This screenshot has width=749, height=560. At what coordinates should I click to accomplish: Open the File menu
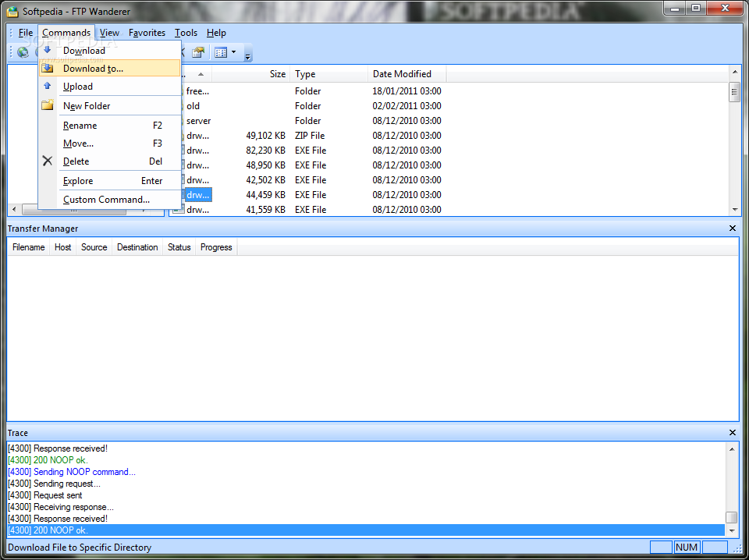[x=25, y=33]
